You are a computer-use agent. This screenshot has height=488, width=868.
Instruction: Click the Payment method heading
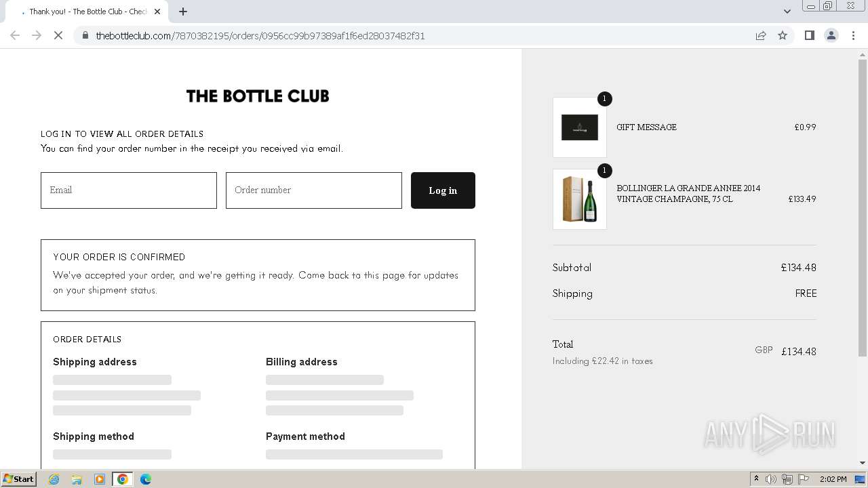(305, 436)
